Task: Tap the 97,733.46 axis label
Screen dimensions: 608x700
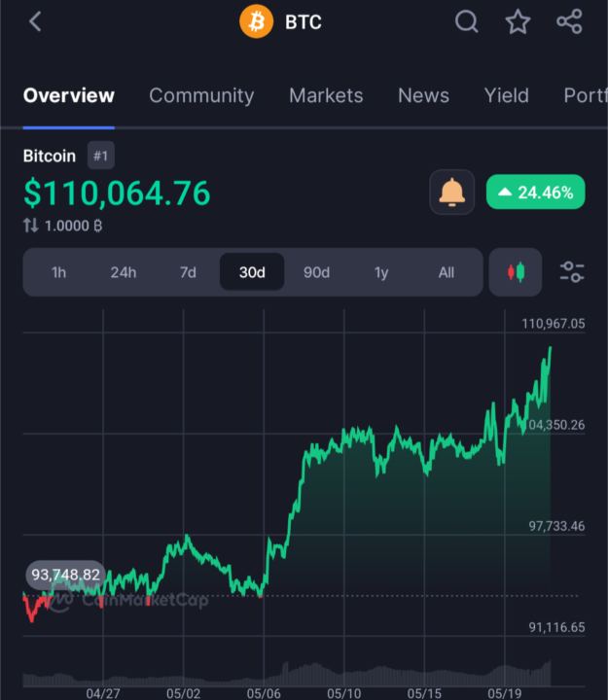Action: coord(556,526)
